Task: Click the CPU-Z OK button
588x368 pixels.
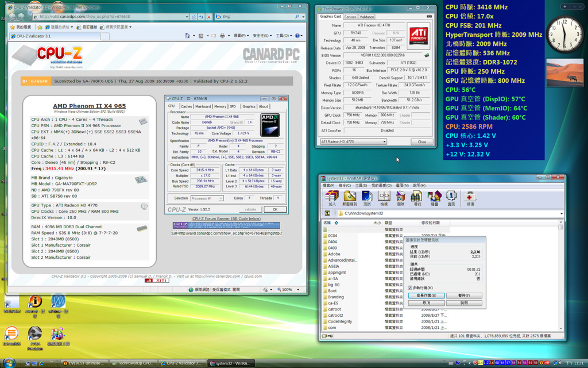Action: click(x=275, y=209)
